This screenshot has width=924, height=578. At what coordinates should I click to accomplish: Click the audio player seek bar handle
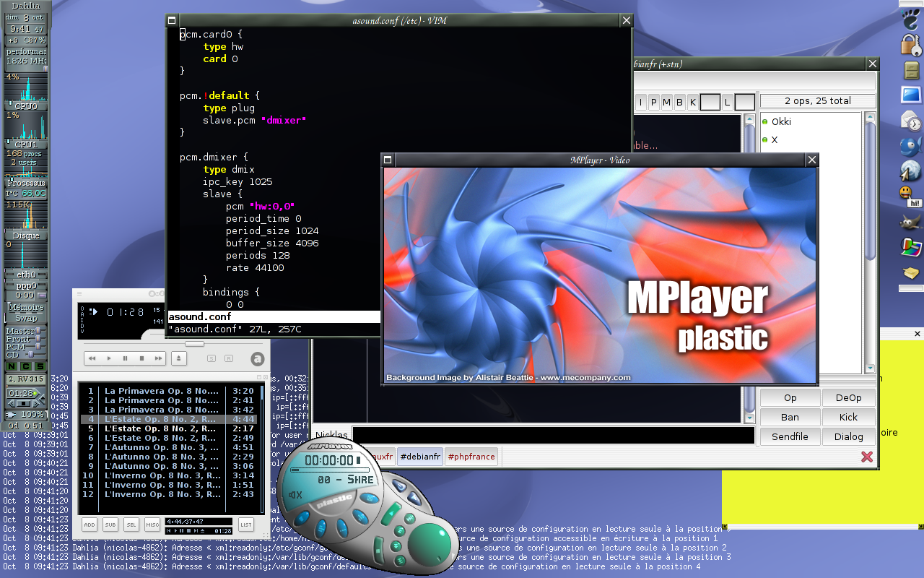(x=195, y=344)
